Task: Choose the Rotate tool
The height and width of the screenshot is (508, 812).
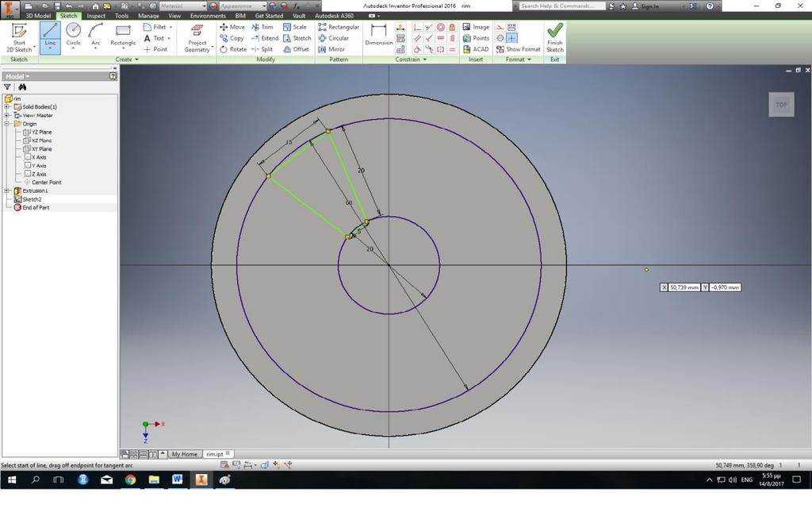Action: coord(232,49)
